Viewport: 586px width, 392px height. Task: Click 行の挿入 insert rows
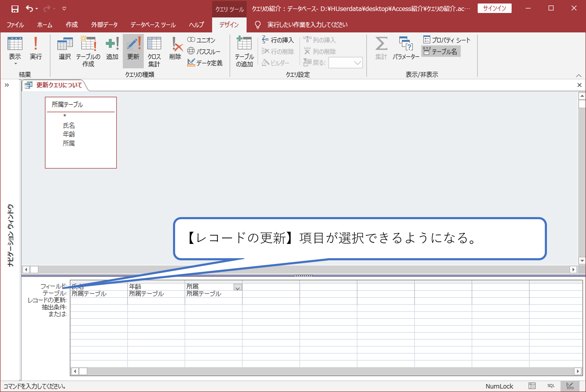pyautogui.click(x=278, y=40)
